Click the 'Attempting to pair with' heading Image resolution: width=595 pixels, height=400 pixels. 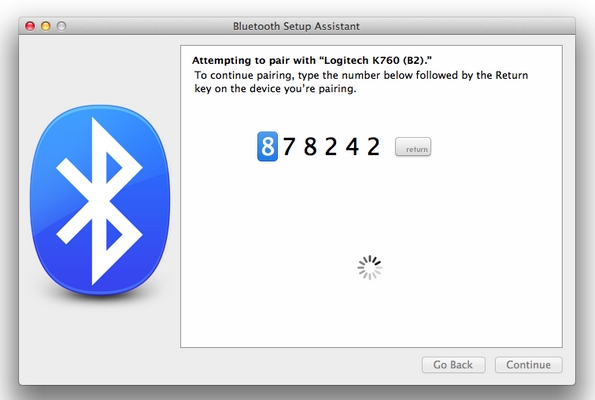tap(312, 60)
